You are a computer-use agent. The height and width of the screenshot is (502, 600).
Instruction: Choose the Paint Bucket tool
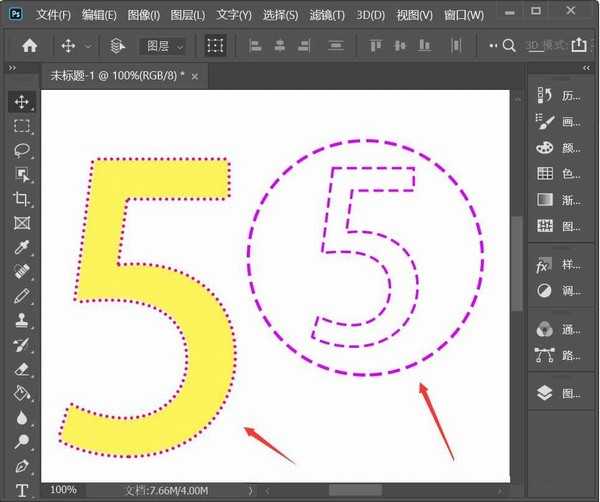[x=22, y=393]
